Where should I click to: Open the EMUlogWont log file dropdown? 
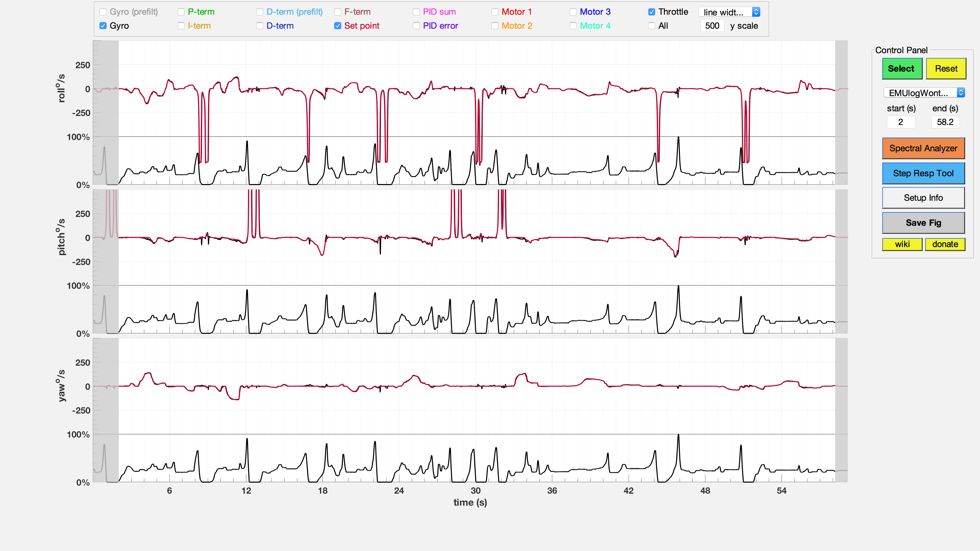[x=924, y=93]
